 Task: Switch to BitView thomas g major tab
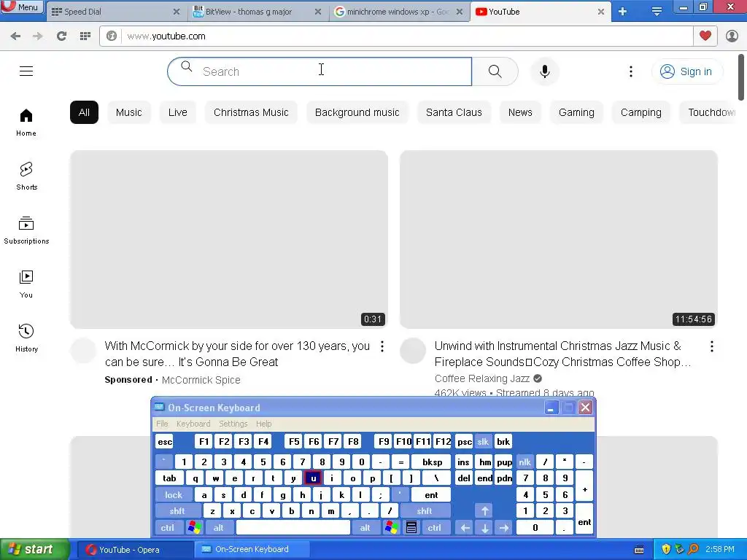pos(258,12)
